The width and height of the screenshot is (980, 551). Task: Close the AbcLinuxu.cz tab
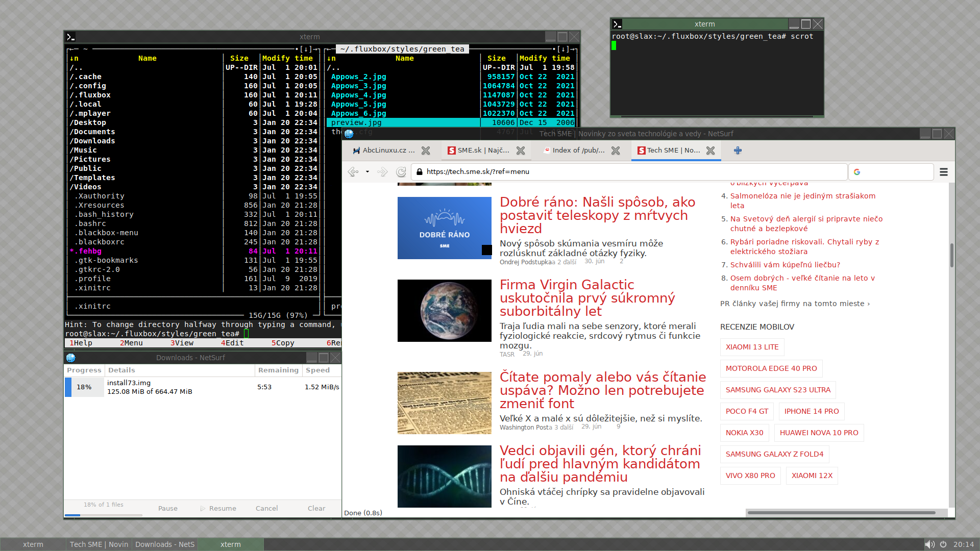(x=426, y=151)
